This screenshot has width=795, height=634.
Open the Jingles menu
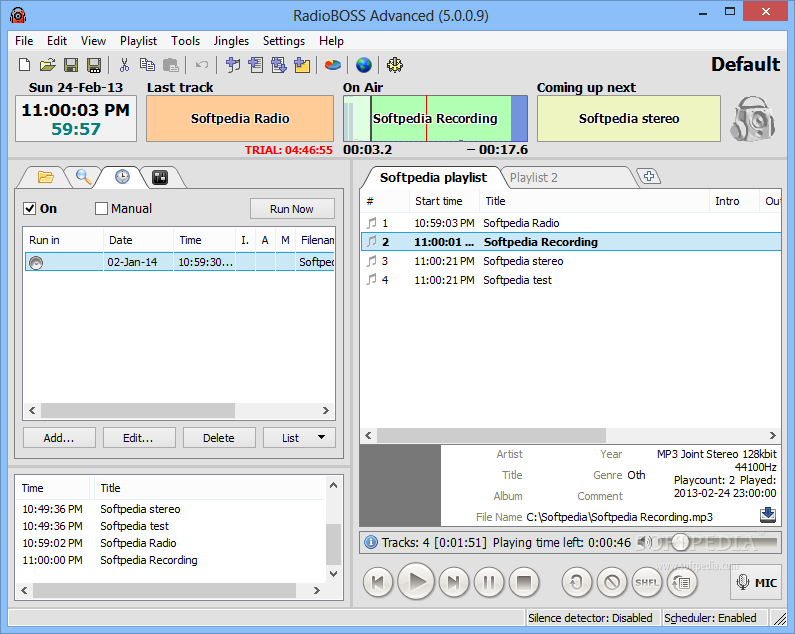tap(231, 41)
